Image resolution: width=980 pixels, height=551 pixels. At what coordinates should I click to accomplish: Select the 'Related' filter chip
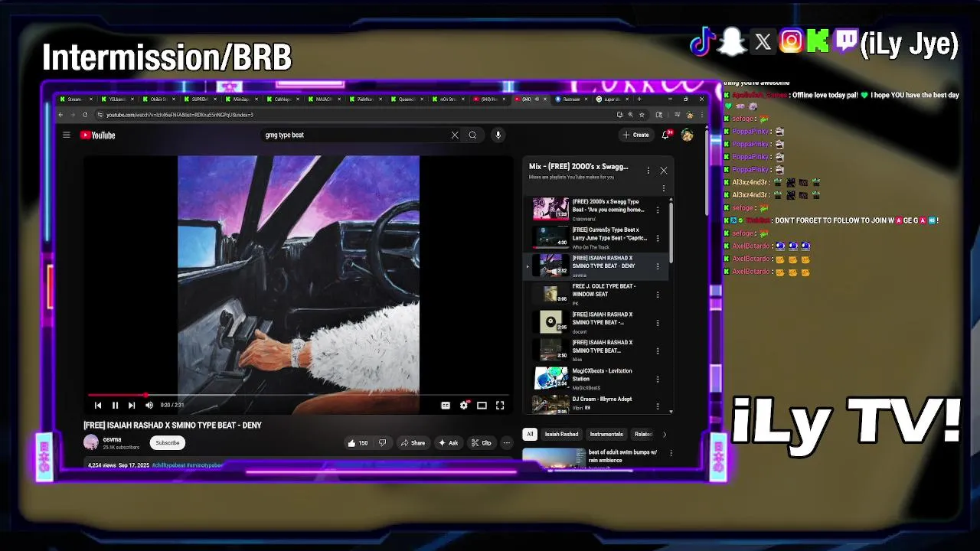point(643,434)
